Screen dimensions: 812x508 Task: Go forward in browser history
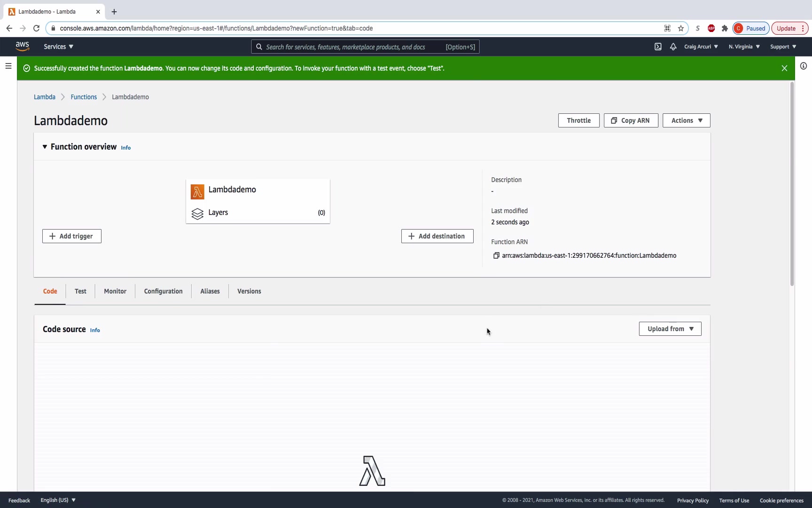coord(23,28)
